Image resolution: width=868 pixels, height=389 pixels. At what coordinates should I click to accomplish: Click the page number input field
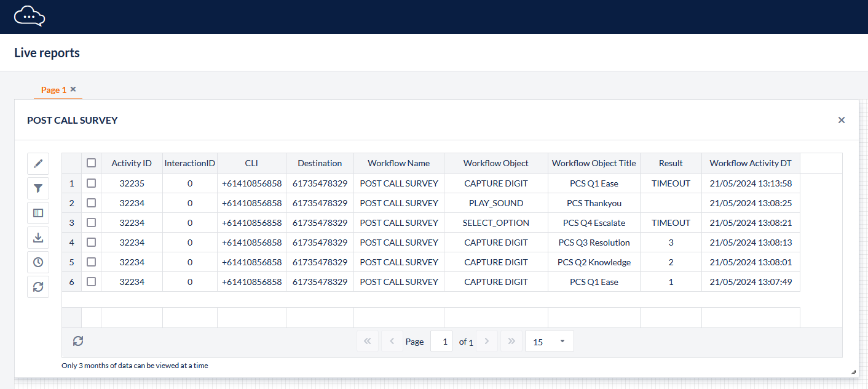(x=441, y=342)
